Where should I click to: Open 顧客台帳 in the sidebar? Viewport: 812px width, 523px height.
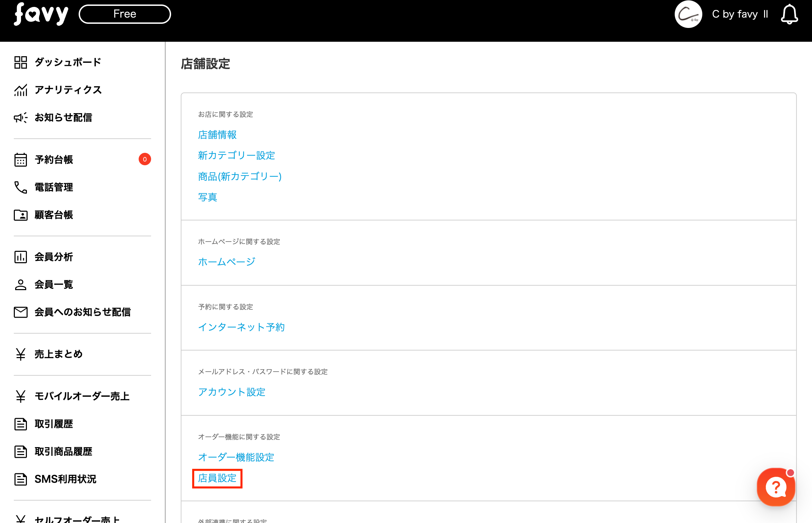(x=53, y=215)
